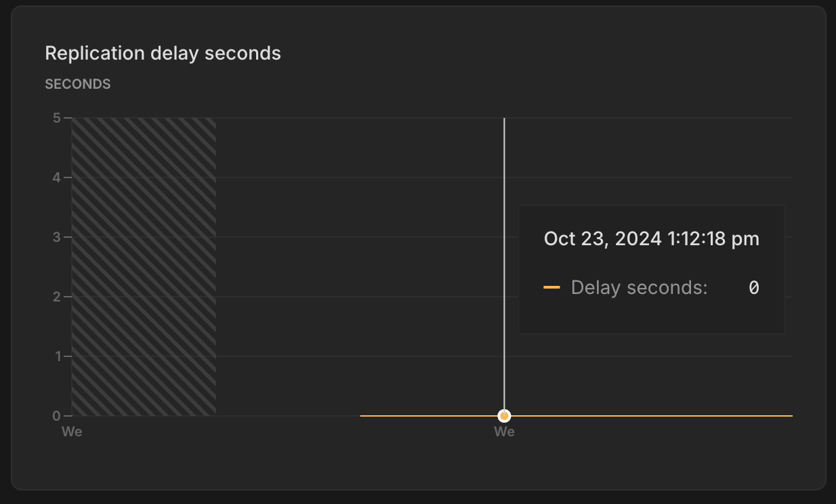Click the orange legend dash in tooltip
836x504 pixels.
click(x=551, y=287)
